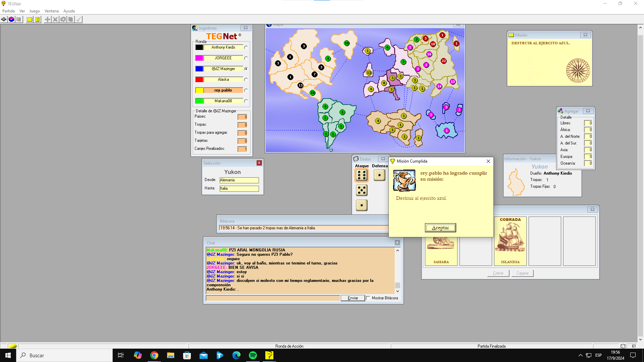The width and height of the screenshot is (644, 362).
Task: Click the trophy image in Misión Cumplida dialog
Action: click(404, 180)
